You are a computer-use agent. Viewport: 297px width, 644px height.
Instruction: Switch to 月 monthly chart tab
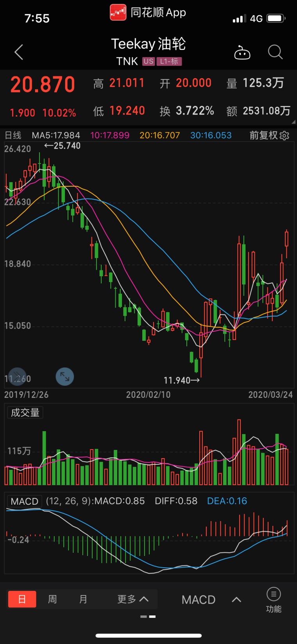tap(83, 599)
